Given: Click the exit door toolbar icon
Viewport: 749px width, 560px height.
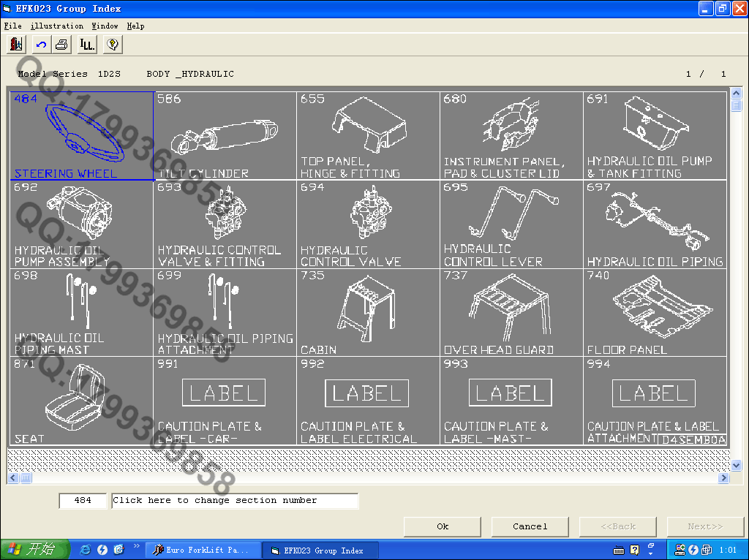Looking at the screenshot, I should (x=16, y=45).
